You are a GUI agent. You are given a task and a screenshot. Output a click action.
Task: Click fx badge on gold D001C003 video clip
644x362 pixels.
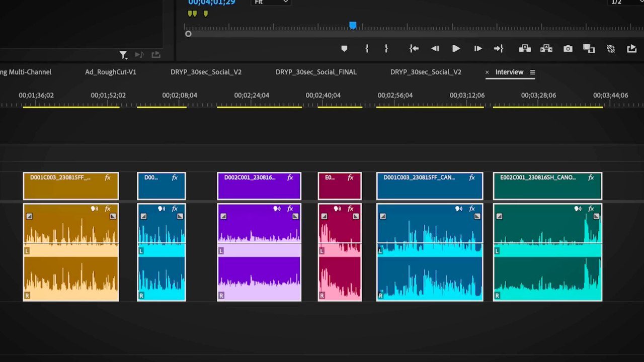[108, 177]
